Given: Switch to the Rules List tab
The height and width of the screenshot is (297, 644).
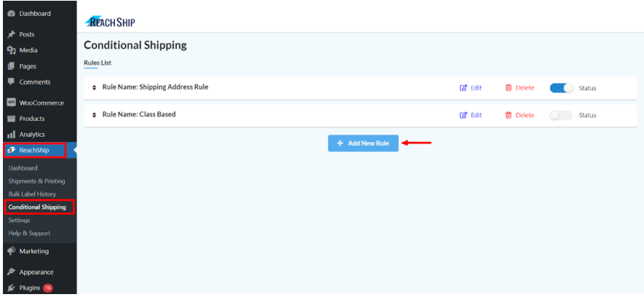Looking at the screenshot, I should (98, 63).
